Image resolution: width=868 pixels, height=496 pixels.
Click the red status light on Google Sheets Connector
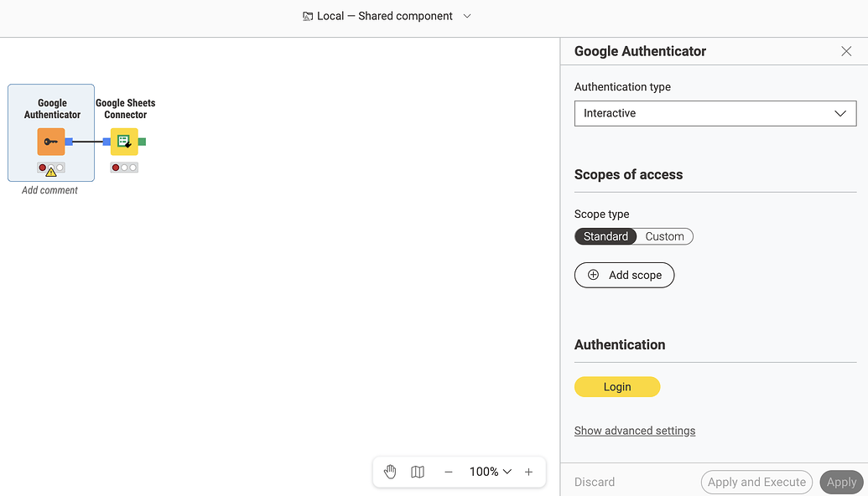click(115, 167)
